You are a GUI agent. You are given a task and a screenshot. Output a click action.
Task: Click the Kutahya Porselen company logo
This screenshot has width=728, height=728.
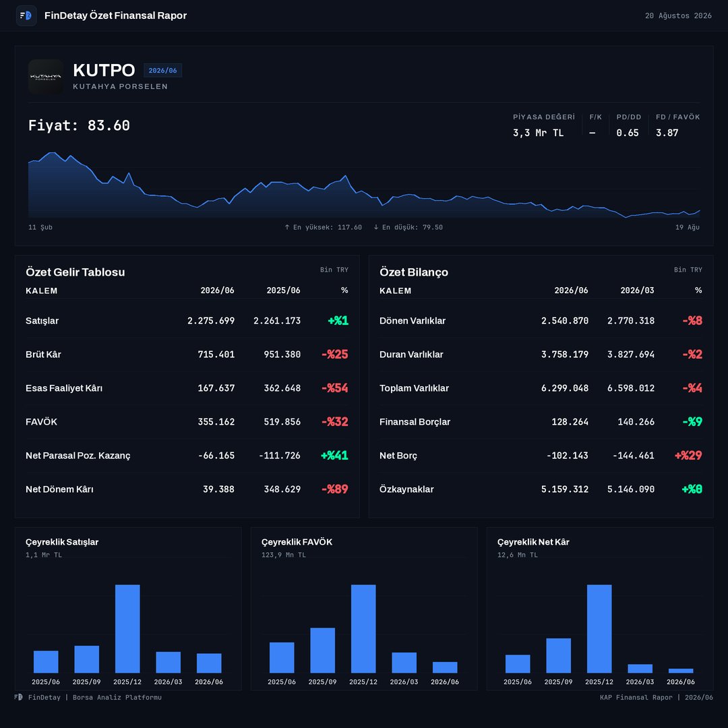pos(46,77)
